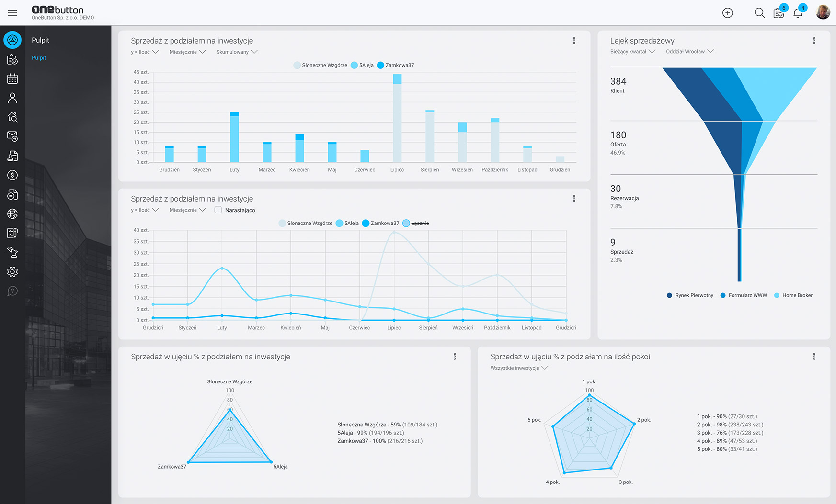Open Lejek sprzedażowy three-dot options menu
This screenshot has width=836, height=504.
pyautogui.click(x=814, y=41)
